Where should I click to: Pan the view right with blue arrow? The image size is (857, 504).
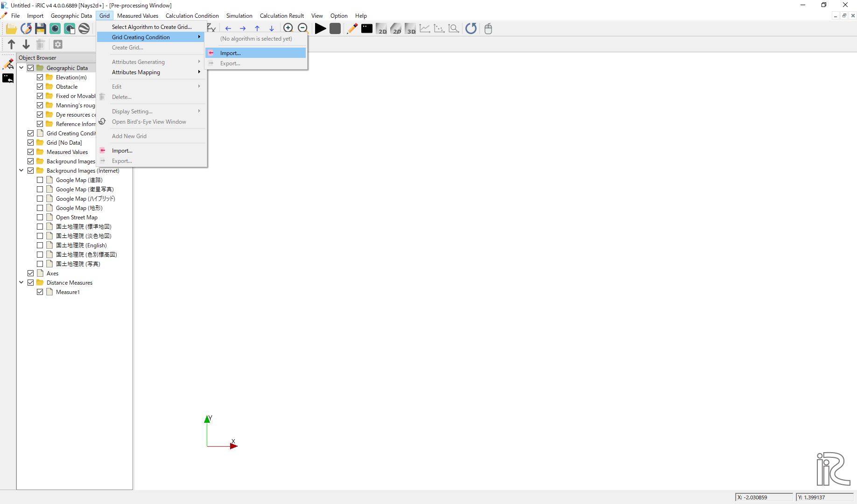[243, 29]
